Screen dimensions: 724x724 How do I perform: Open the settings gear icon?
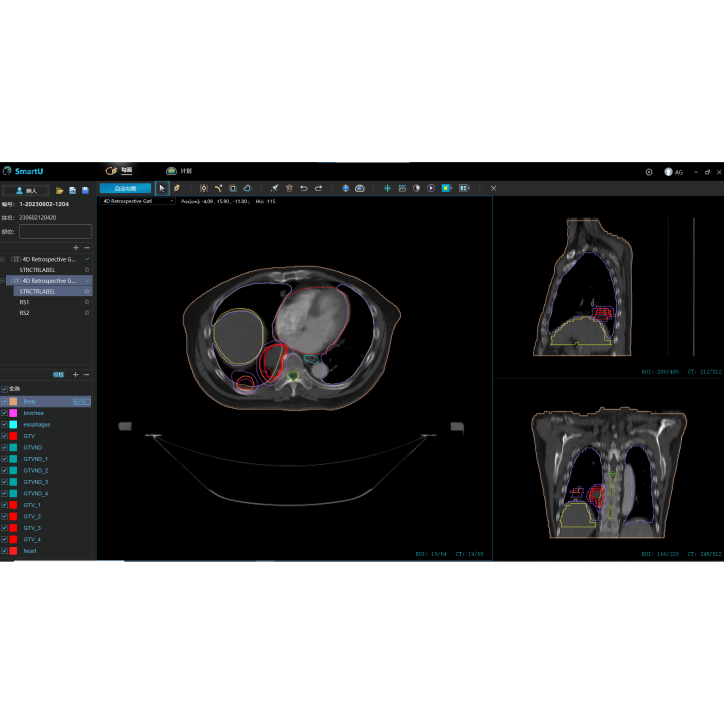(648, 172)
